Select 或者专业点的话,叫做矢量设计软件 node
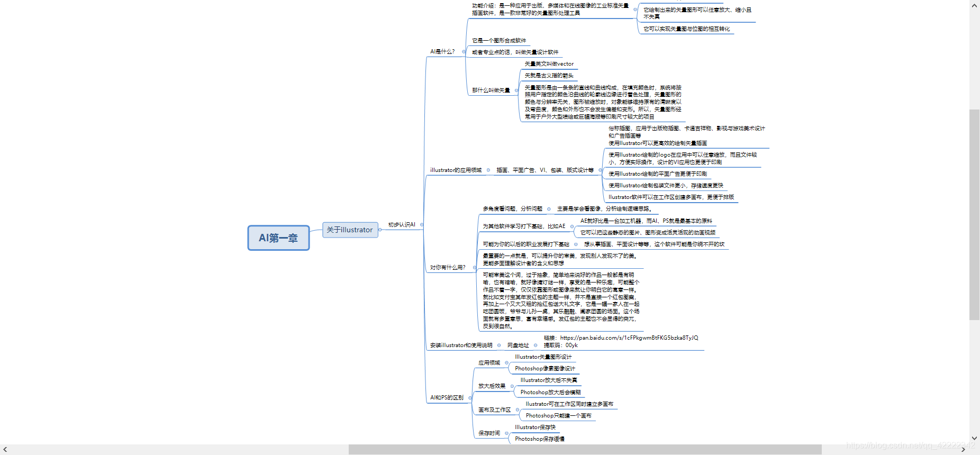 point(515,52)
